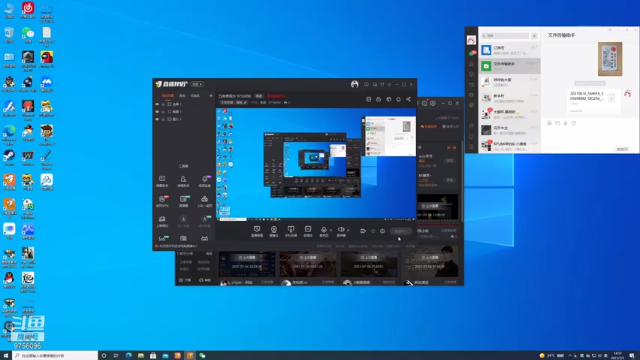The width and height of the screenshot is (640, 360).
Task: Switch to the orange flame tab in the rear window
Action: coord(429,127)
